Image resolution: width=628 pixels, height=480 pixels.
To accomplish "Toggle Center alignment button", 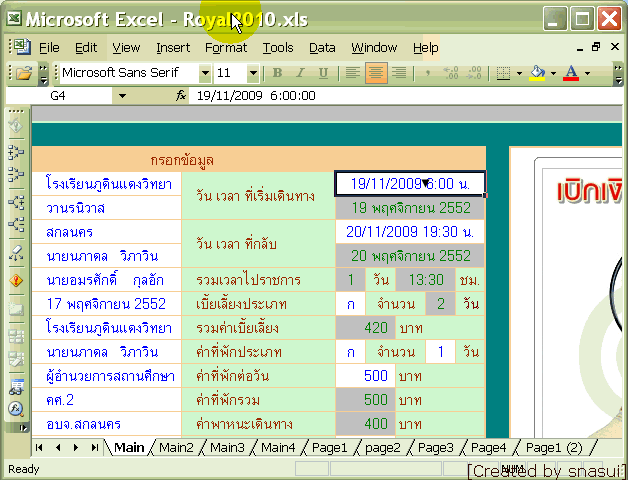I will (x=376, y=73).
